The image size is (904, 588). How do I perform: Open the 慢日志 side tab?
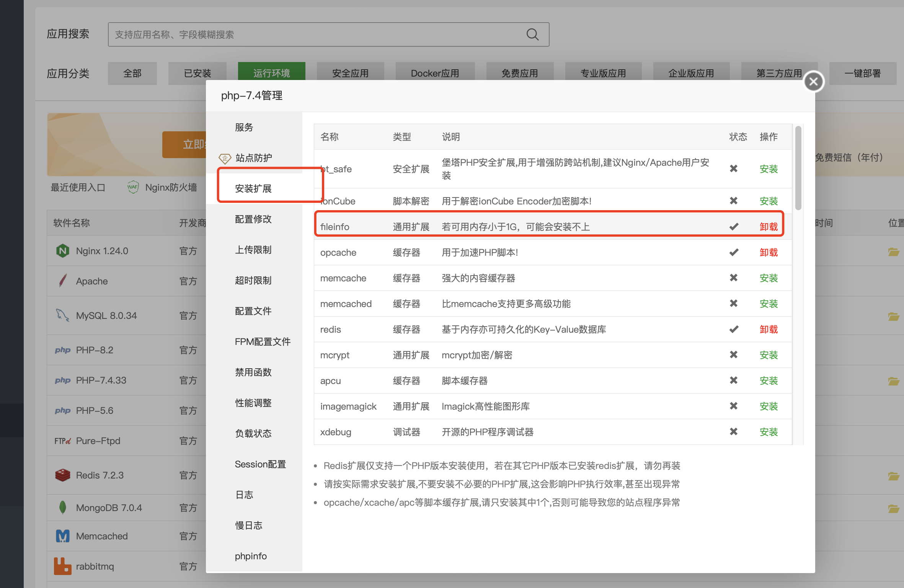254,525
